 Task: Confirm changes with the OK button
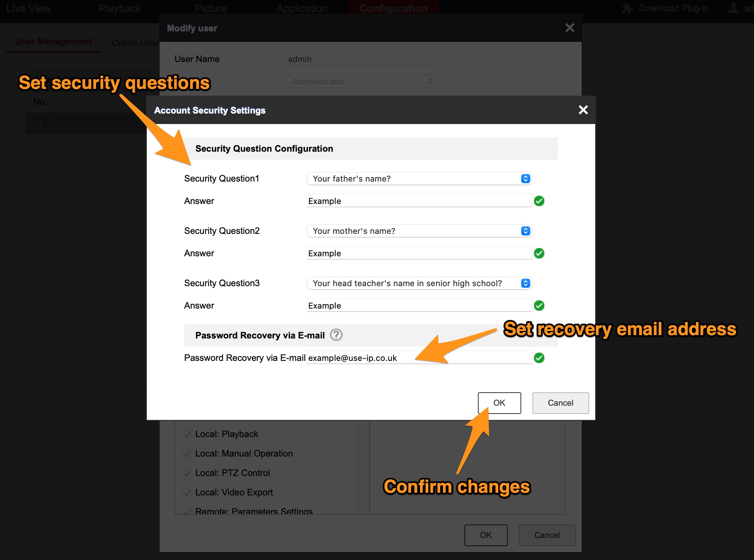499,403
